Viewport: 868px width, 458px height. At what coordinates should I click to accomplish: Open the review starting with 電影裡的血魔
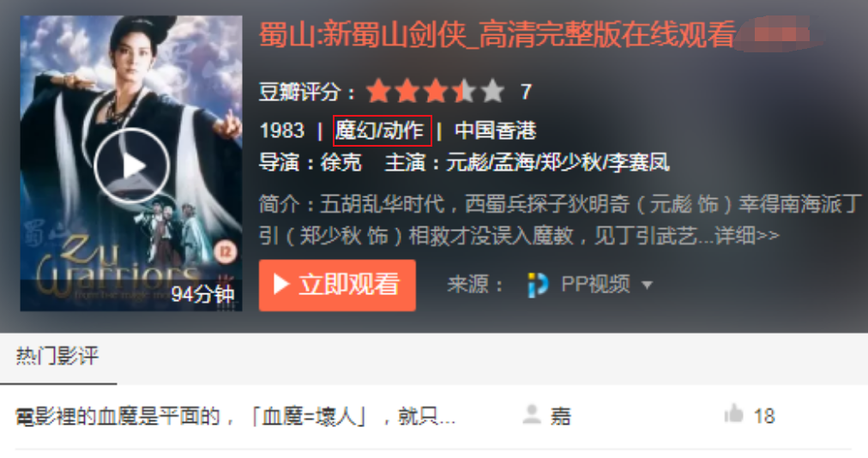[235, 416]
